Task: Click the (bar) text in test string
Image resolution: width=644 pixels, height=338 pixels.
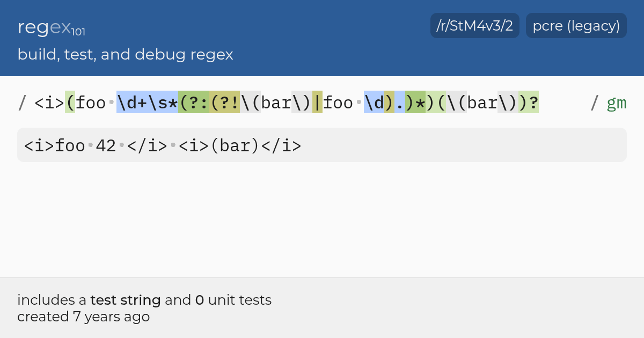Action: [235, 145]
